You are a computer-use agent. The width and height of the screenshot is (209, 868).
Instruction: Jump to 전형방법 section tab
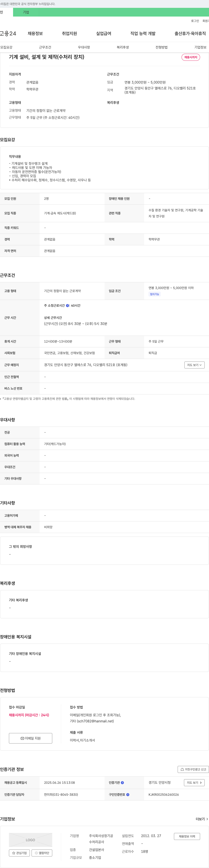pos(162,47)
